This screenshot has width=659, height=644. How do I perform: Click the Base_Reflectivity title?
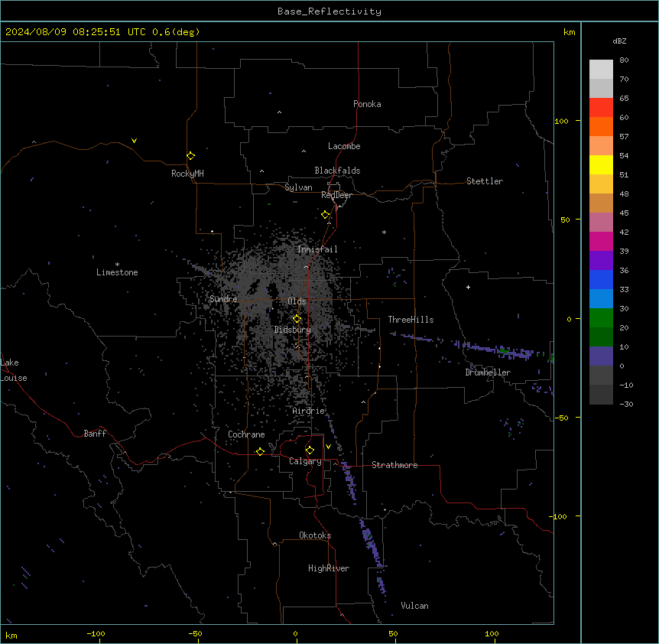(x=329, y=11)
